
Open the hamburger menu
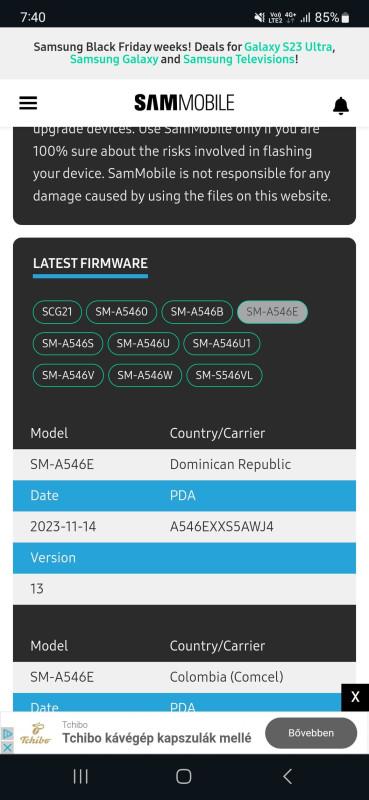point(28,103)
